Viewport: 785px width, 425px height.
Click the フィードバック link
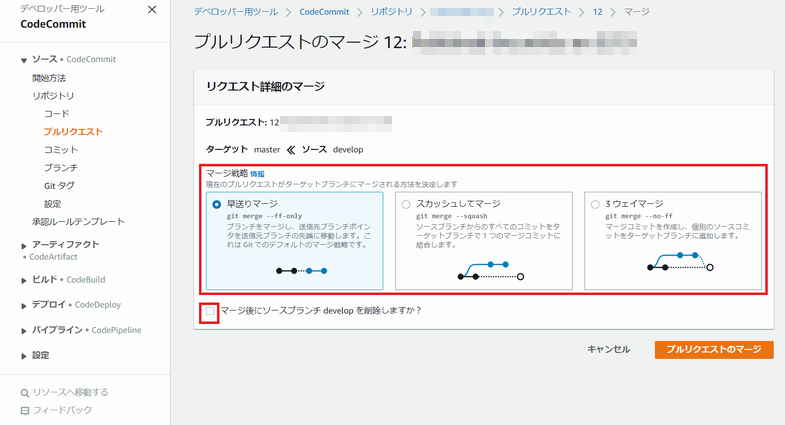(x=63, y=410)
